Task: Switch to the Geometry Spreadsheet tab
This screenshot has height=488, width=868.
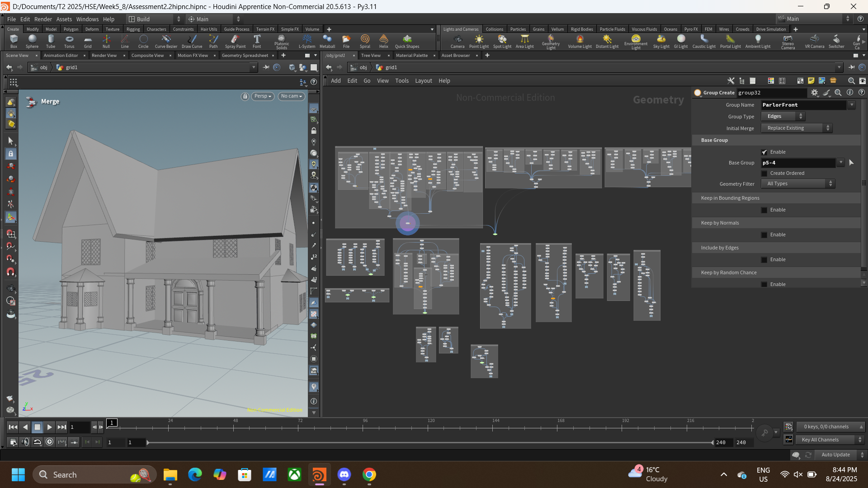Action: (x=245, y=56)
